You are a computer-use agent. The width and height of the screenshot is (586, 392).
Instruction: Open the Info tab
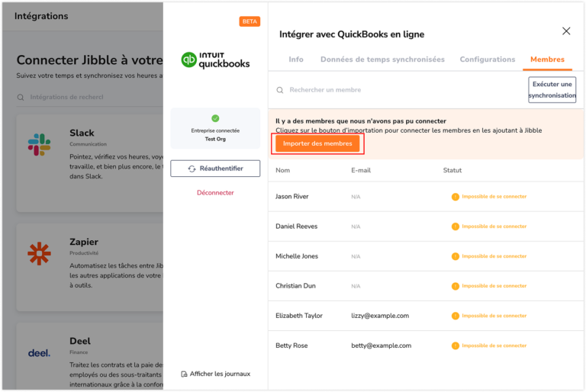point(296,59)
